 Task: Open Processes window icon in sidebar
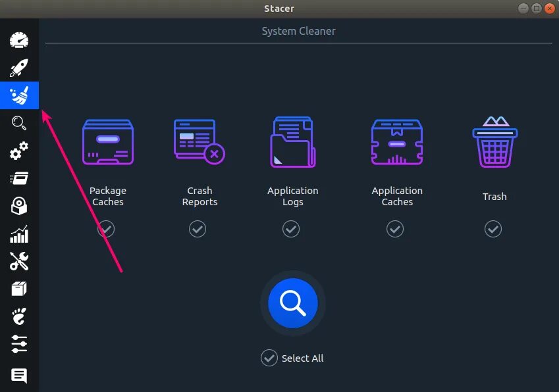click(x=19, y=178)
